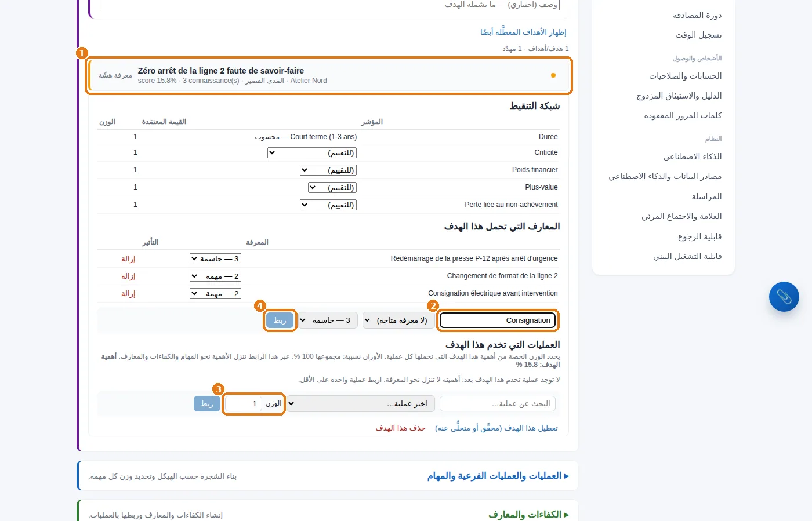Open the Poids financier rating dropdown
Image resolution: width=812 pixels, height=521 pixels.
(328, 170)
